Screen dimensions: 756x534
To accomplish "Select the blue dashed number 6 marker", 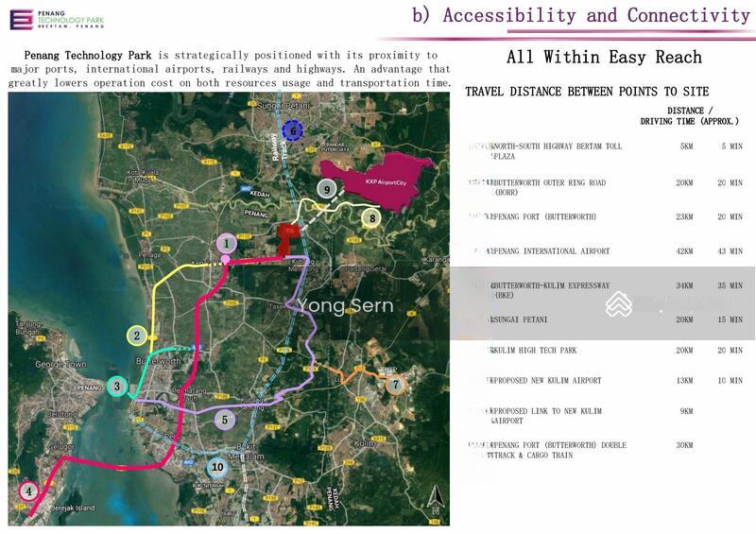I will click(292, 130).
